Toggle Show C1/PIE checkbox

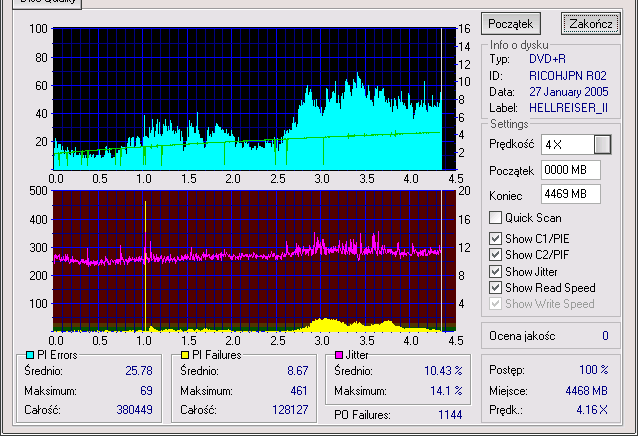point(495,238)
